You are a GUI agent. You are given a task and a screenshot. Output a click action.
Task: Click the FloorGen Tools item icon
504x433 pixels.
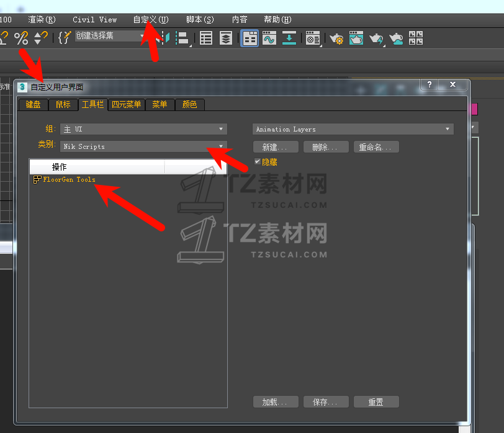click(37, 179)
